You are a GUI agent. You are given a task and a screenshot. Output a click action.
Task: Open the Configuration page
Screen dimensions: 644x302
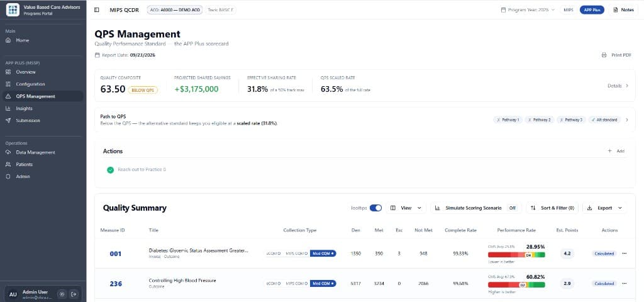pyautogui.click(x=43, y=84)
